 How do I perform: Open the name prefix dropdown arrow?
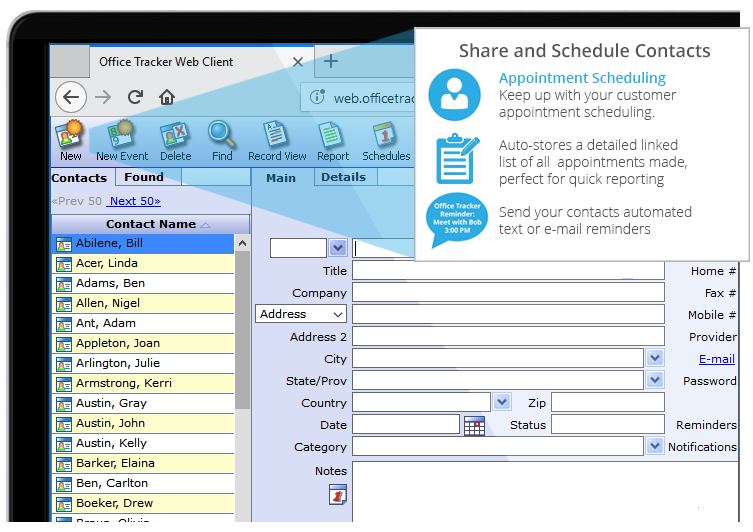(x=338, y=248)
